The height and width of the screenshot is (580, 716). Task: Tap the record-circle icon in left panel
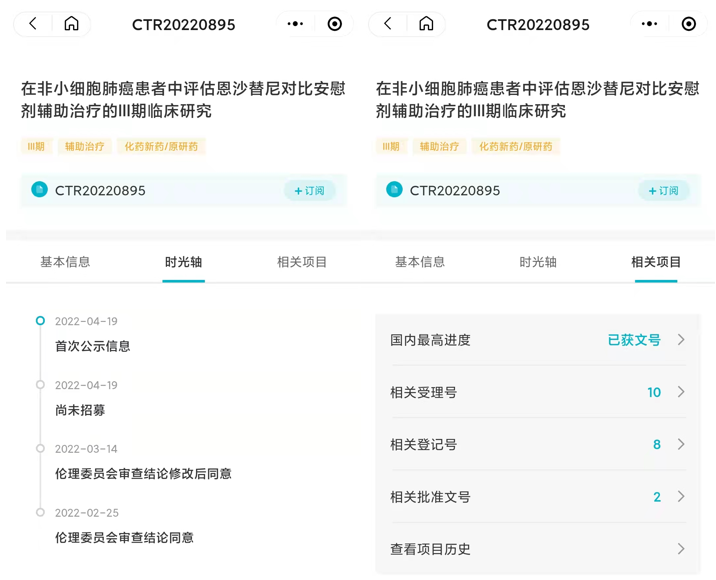[335, 24]
